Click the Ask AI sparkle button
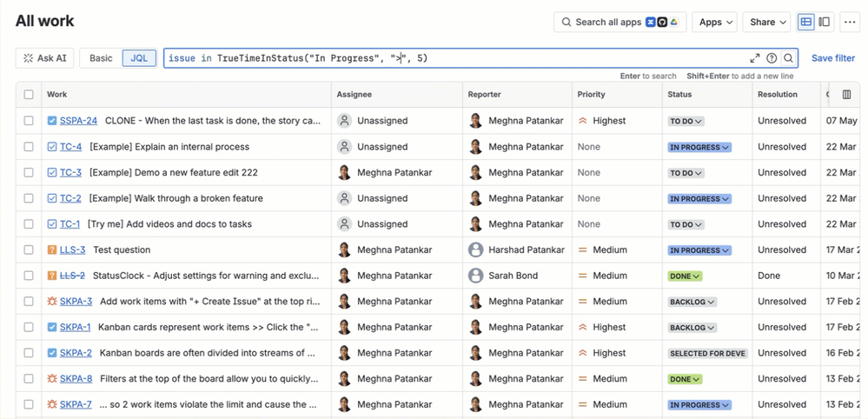The width and height of the screenshot is (868, 419). tap(45, 58)
